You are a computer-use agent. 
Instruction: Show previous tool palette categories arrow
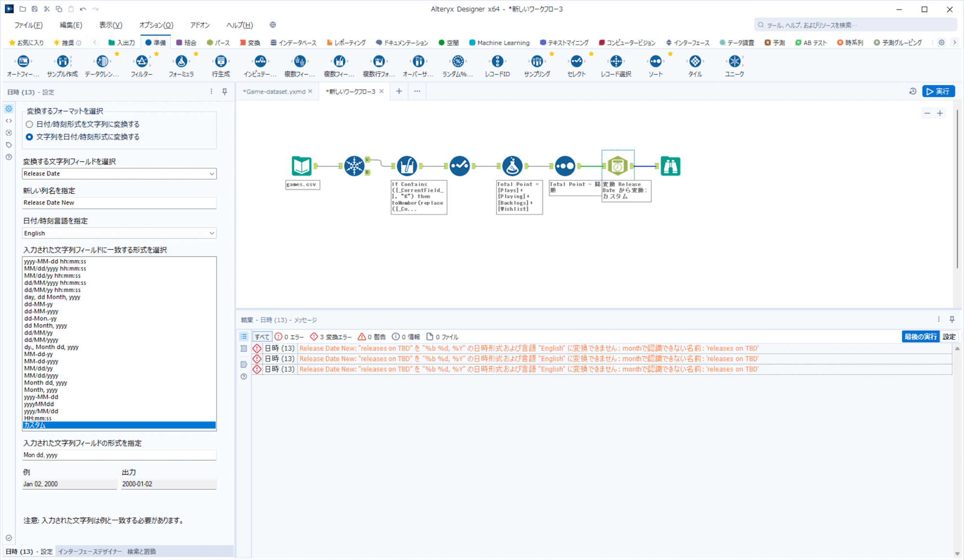(x=94, y=42)
